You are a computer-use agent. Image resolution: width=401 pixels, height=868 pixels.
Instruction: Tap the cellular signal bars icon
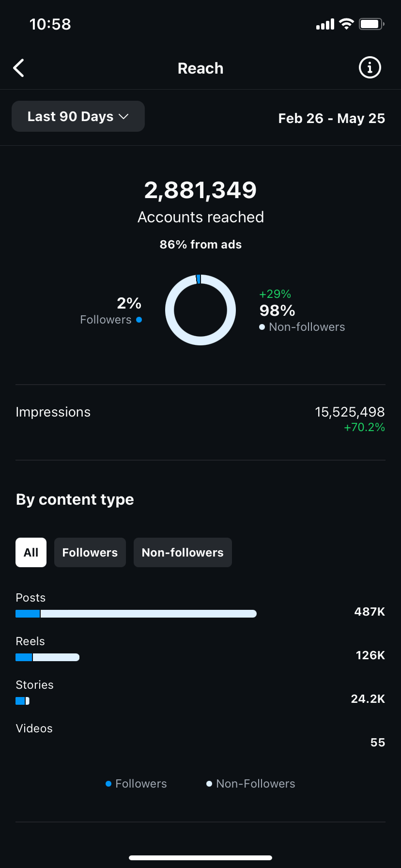(325, 24)
